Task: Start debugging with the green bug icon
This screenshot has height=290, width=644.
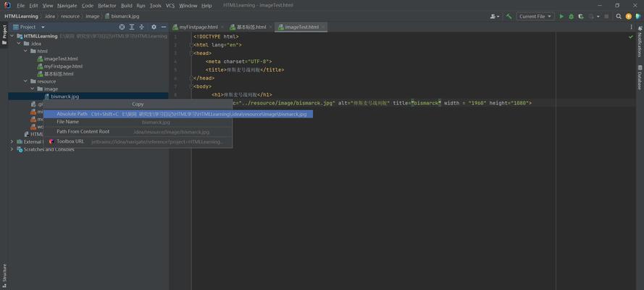Action: coord(572,17)
